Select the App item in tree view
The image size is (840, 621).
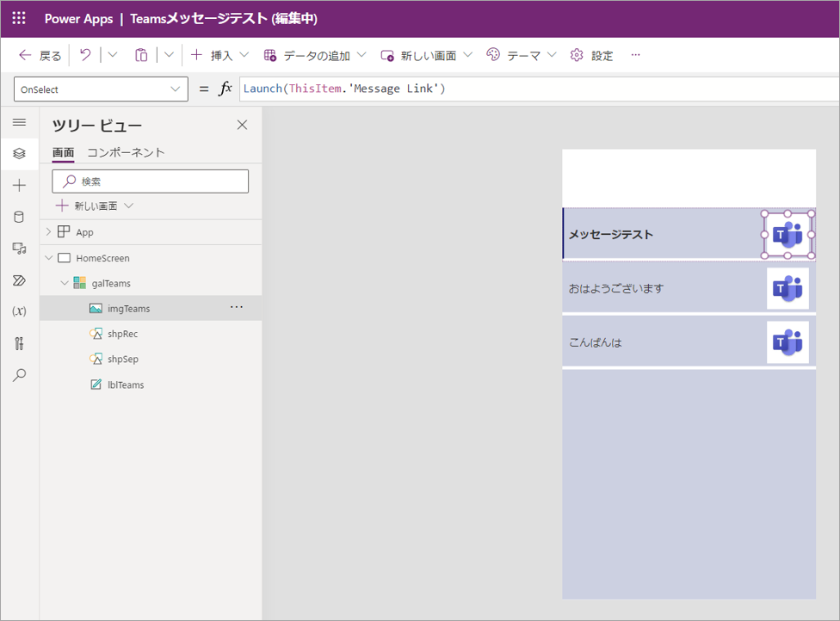(x=84, y=232)
